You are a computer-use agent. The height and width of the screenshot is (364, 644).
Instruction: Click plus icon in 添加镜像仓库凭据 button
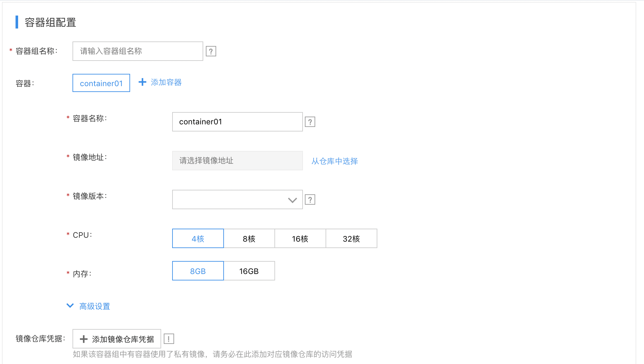(84, 339)
